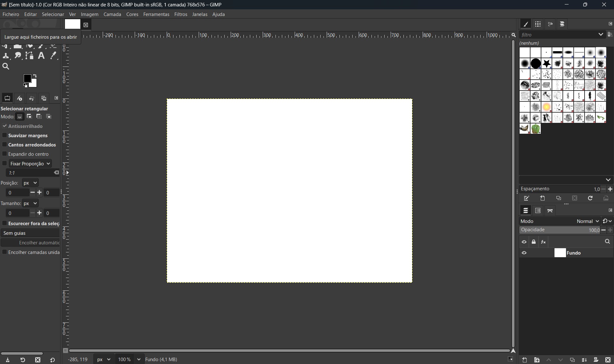The height and width of the screenshot is (364, 614).
Task: Open the Camada menu
Action: pyautogui.click(x=112, y=14)
